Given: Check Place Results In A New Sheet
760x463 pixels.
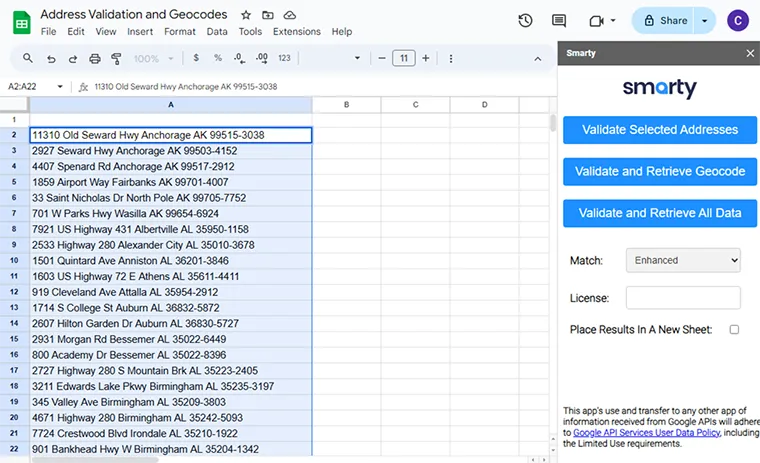Looking at the screenshot, I should point(734,329).
